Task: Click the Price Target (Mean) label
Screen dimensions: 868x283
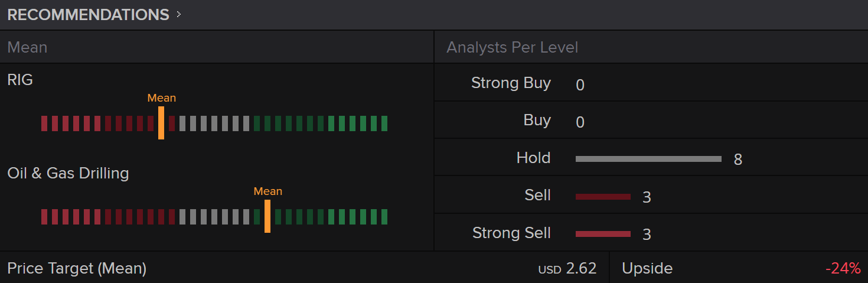Action: 77,268
